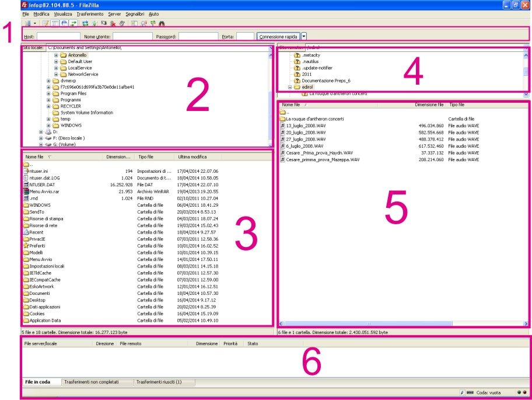This screenshot has width=532, height=400.
Task: Open the quick connect history dropdown arrow
Action: pos(304,36)
